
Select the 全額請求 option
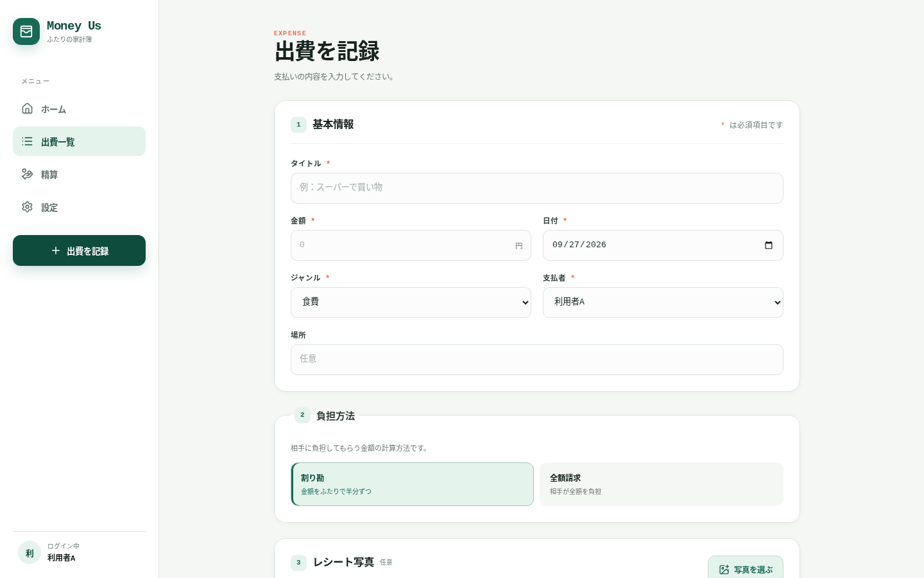pos(662,484)
